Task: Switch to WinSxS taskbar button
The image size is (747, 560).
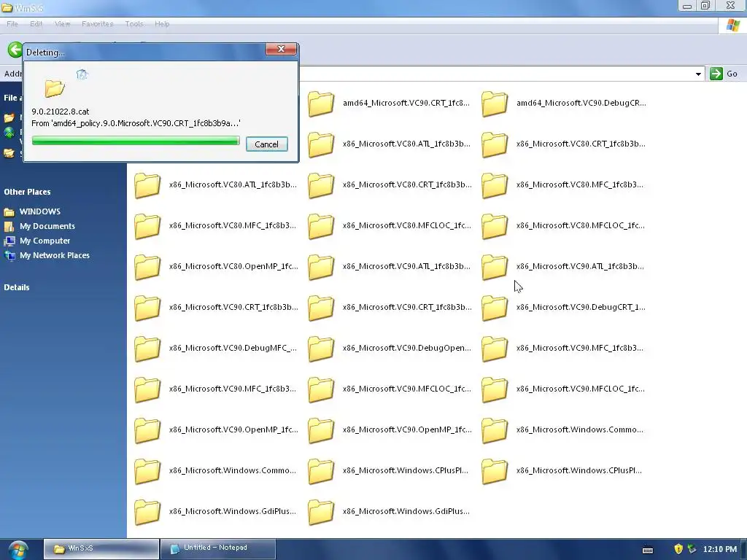Action: pyautogui.click(x=101, y=549)
